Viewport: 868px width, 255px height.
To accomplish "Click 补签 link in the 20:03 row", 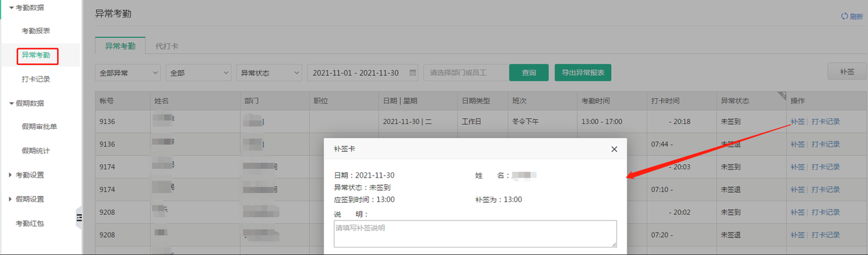I will (x=797, y=167).
